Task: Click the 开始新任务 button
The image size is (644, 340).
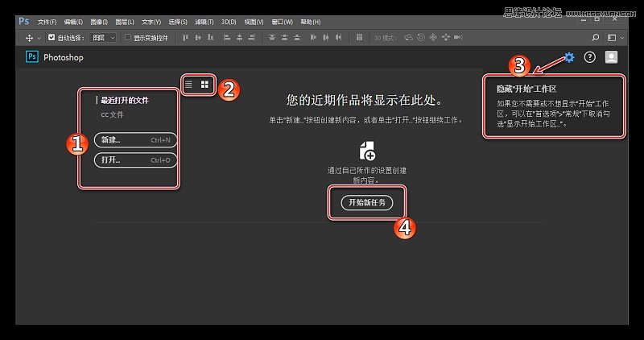Action: point(367,202)
